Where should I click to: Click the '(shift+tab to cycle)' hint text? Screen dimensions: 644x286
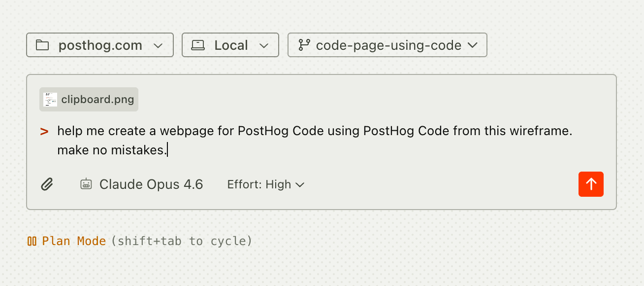(x=182, y=241)
